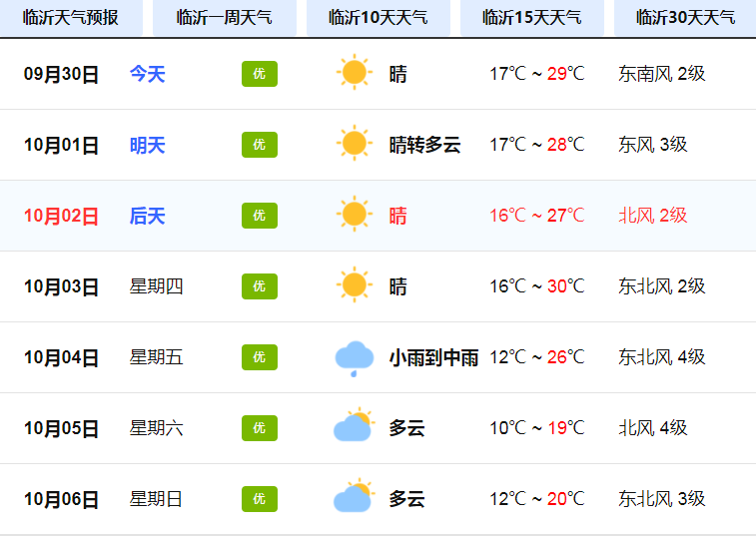Click 晴 description for 10月03日
The height and width of the screenshot is (536, 756).
398,286
